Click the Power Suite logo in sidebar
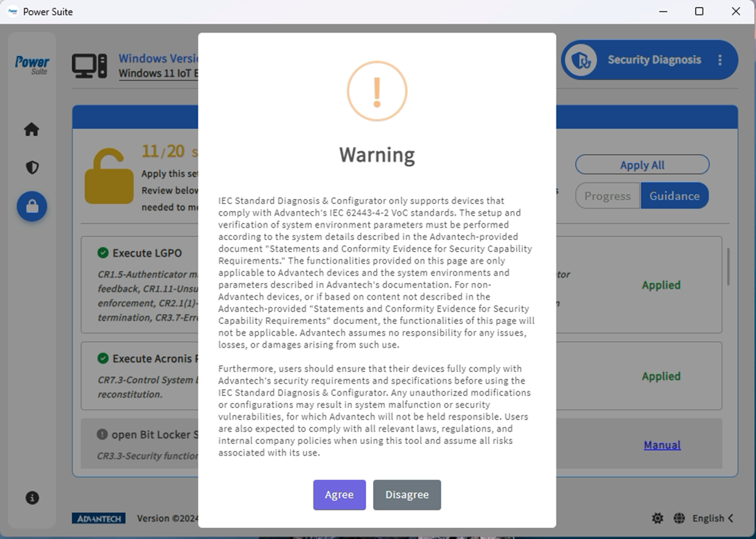This screenshot has height=539, width=756. (x=32, y=65)
